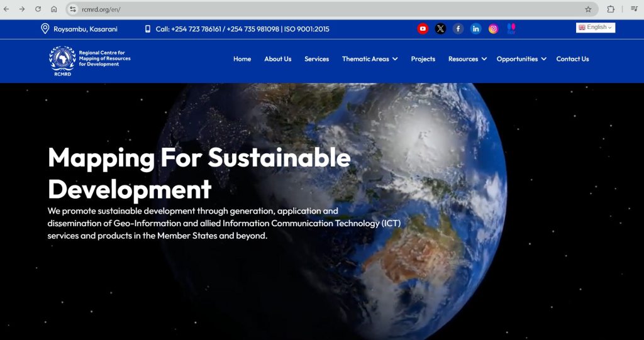644x340 pixels.
Task: Open the media controls icon in toolbar
Action: (634, 9)
